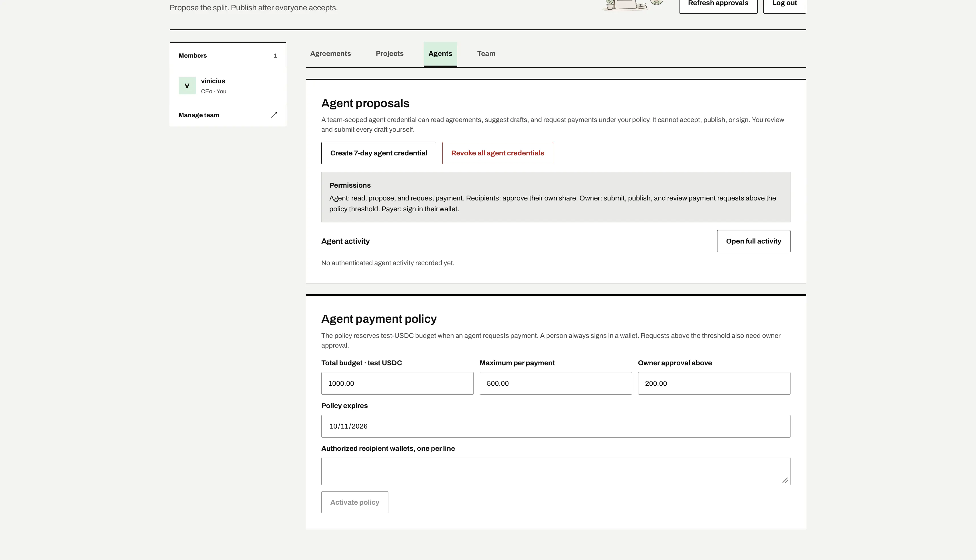Open full activity log
The width and height of the screenshot is (976, 560).
pyautogui.click(x=754, y=241)
